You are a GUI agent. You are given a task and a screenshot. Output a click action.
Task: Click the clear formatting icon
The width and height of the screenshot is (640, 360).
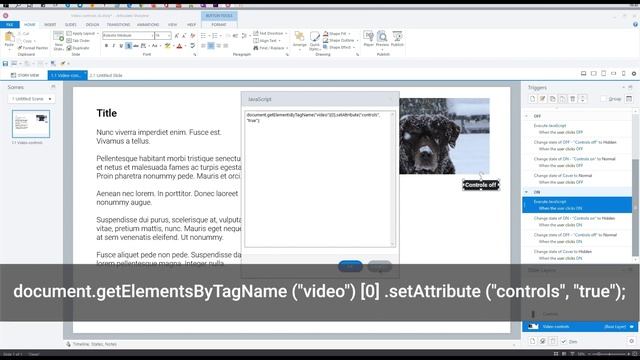coord(192,36)
